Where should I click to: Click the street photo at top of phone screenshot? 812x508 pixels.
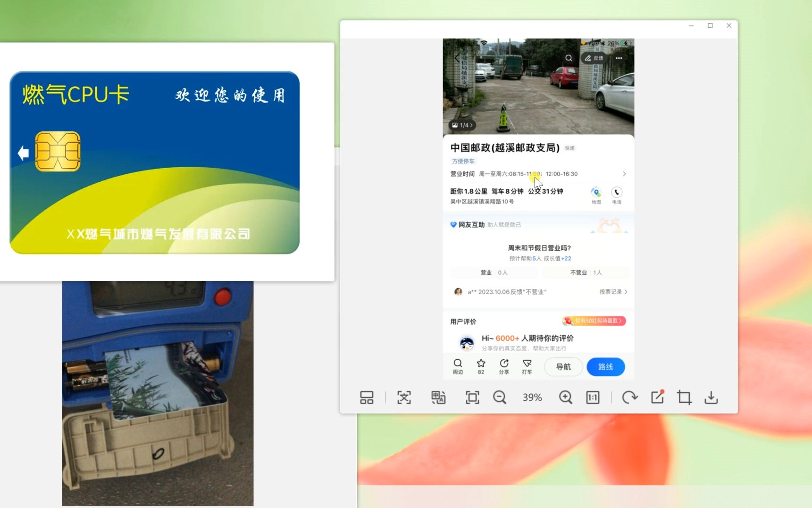click(x=538, y=87)
